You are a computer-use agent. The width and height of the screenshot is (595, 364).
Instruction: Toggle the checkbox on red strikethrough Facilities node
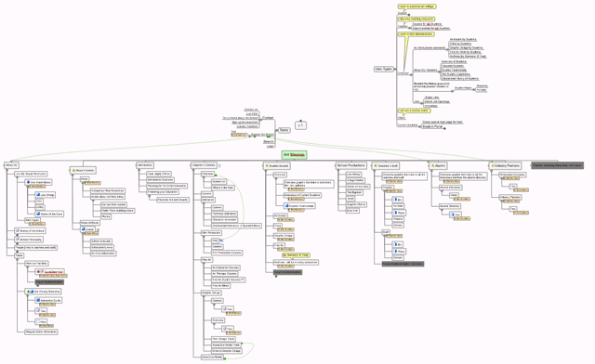pyautogui.click(x=42, y=271)
